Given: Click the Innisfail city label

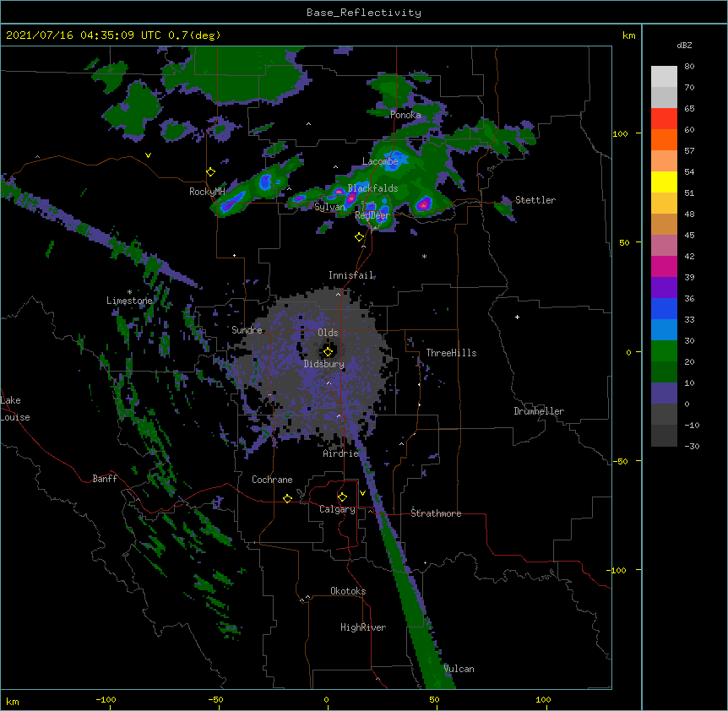Looking at the screenshot, I should point(350,275).
